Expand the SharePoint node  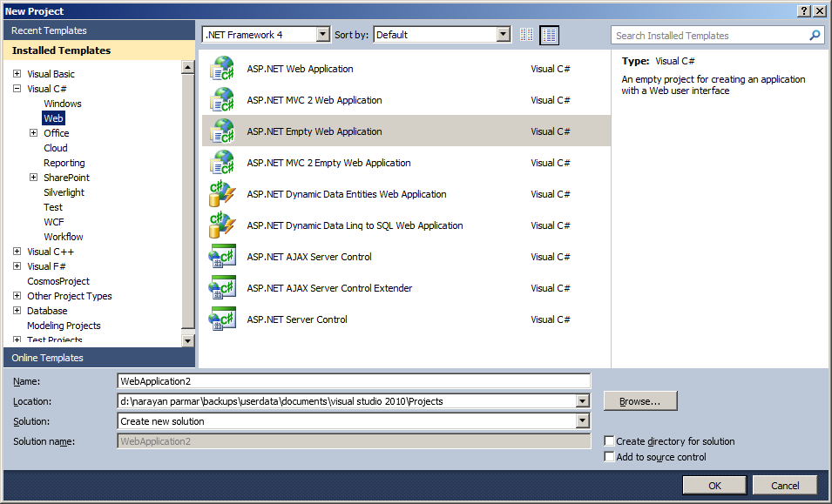click(33, 178)
